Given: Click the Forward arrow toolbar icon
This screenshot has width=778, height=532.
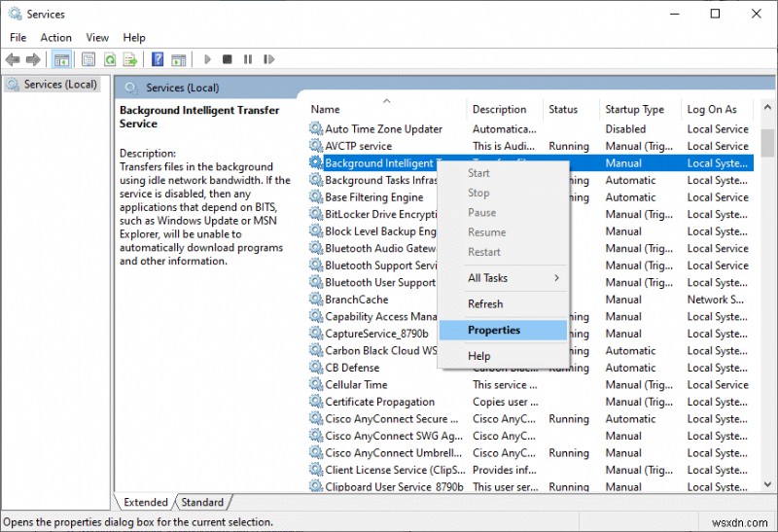Looking at the screenshot, I should coord(33,59).
